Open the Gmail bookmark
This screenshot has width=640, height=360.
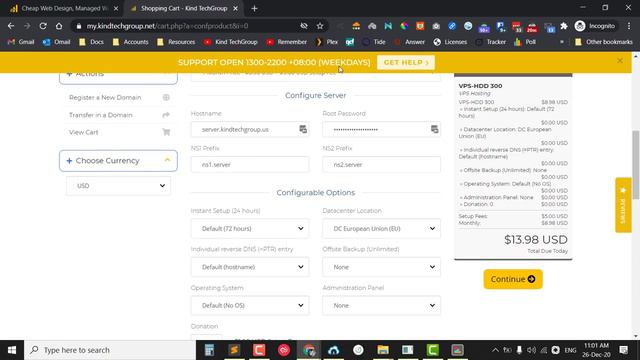coord(21,42)
